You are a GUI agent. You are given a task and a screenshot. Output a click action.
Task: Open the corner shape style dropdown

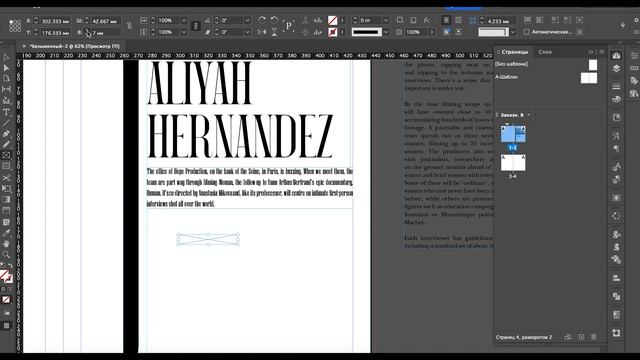tap(513, 32)
